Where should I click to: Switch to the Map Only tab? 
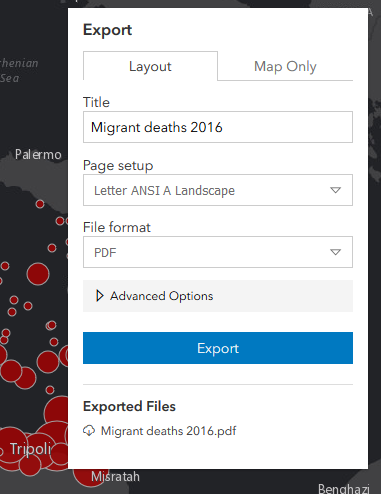[x=285, y=66]
